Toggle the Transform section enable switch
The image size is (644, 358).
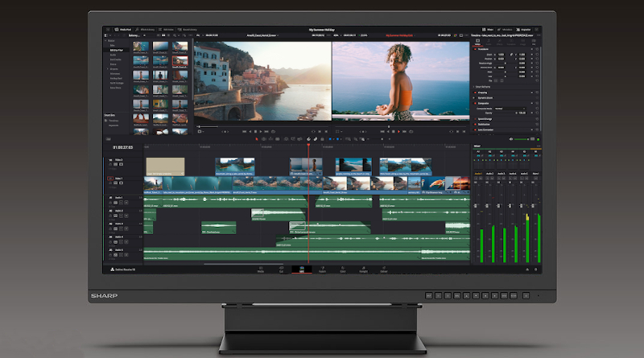pyautogui.click(x=476, y=48)
